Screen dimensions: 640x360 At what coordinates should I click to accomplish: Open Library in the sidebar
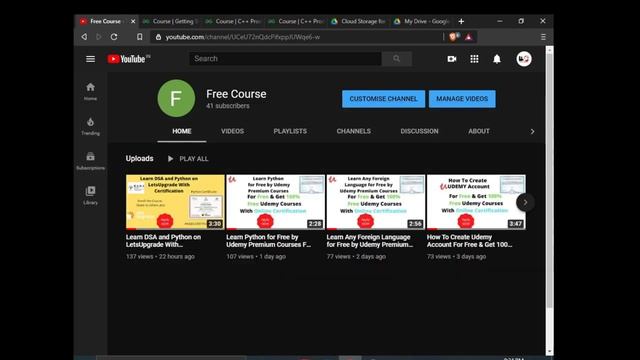point(91,196)
